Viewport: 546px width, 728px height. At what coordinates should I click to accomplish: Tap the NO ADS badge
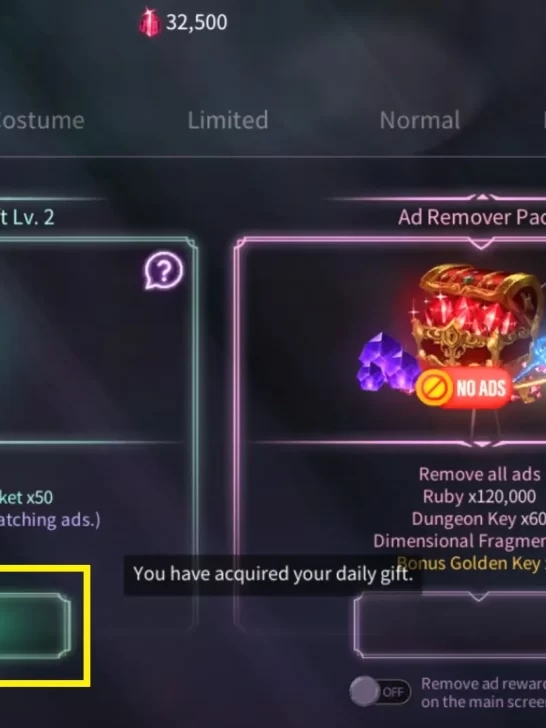[463, 388]
